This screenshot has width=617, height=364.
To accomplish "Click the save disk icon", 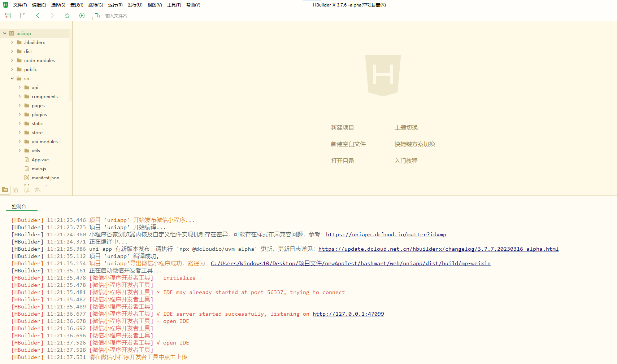I will pyautogui.click(x=23, y=16).
